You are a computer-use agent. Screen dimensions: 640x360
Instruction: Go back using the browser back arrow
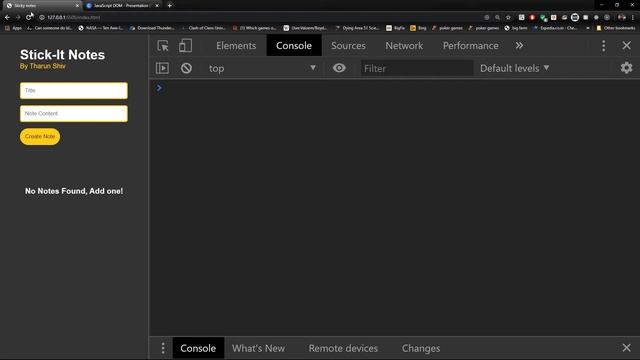pyautogui.click(x=7, y=17)
